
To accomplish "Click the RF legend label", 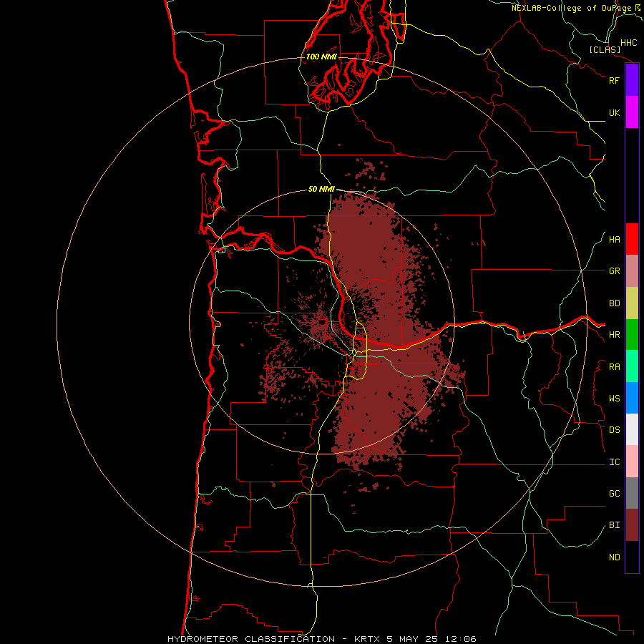I will pyautogui.click(x=614, y=80).
